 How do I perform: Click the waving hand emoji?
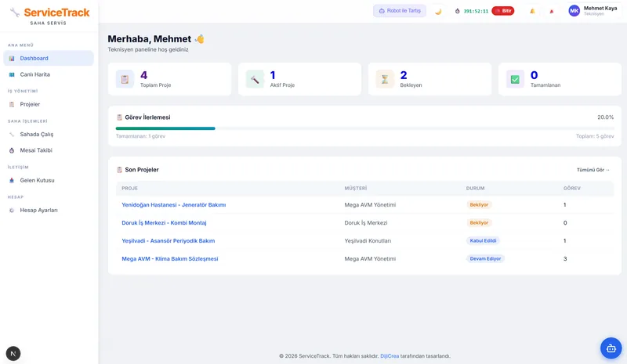click(199, 39)
